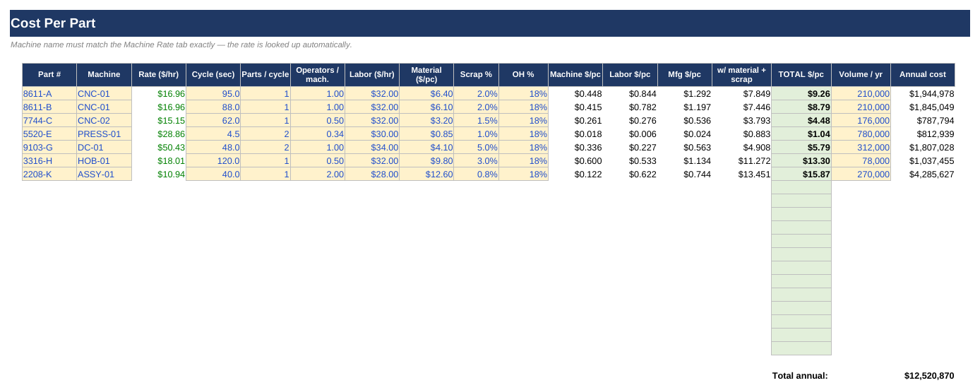The width and height of the screenshot is (980, 390).
Task: Select the 2.00 operators cell
Action: coord(318,174)
